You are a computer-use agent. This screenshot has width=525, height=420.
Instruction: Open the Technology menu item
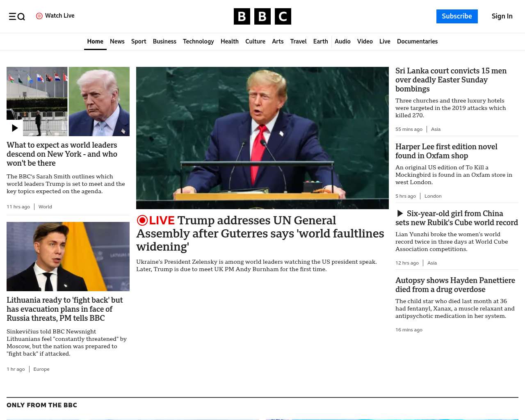199,41
